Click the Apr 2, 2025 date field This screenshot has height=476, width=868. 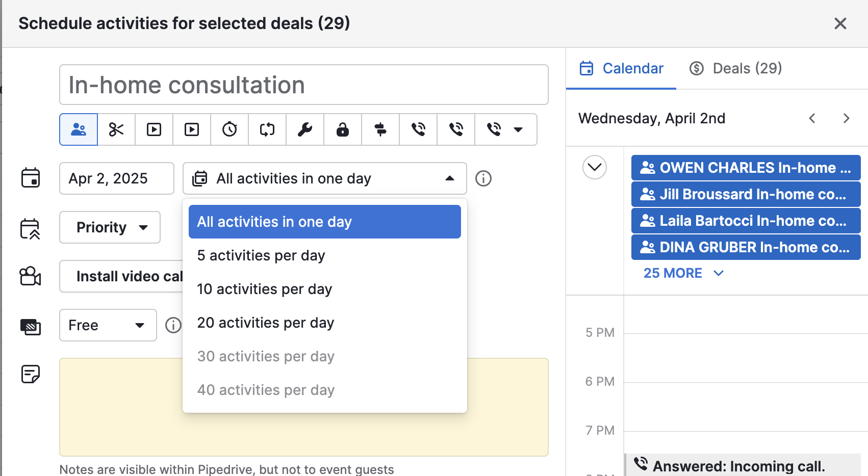click(x=117, y=178)
